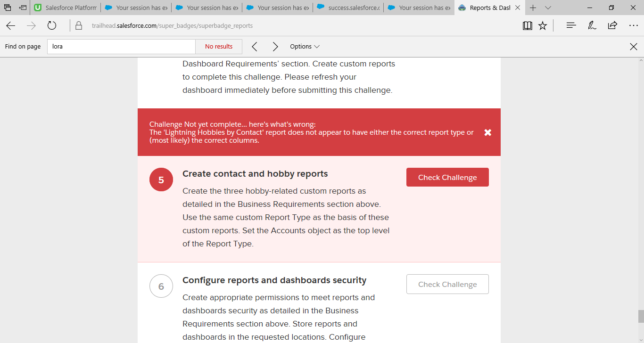Viewport: 644px width, 343px height.
Task: Open the Hub panel
Action: (x=571, y=26)
